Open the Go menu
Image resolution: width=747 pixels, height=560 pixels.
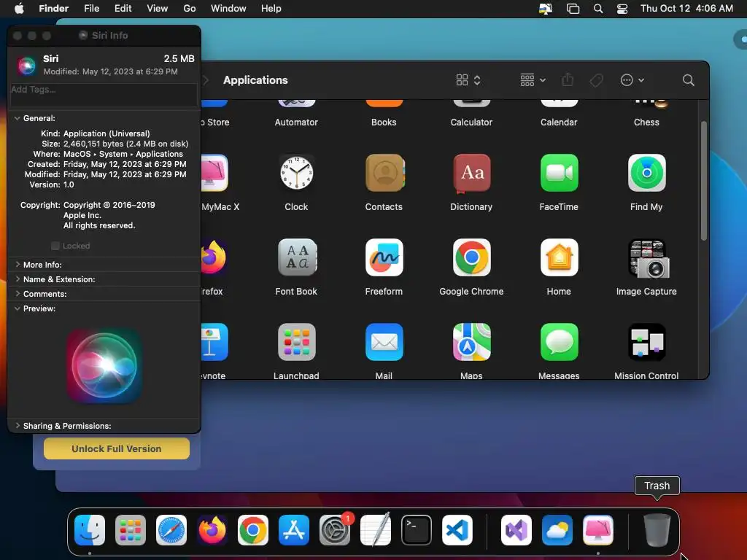click(x=190, y=9)
